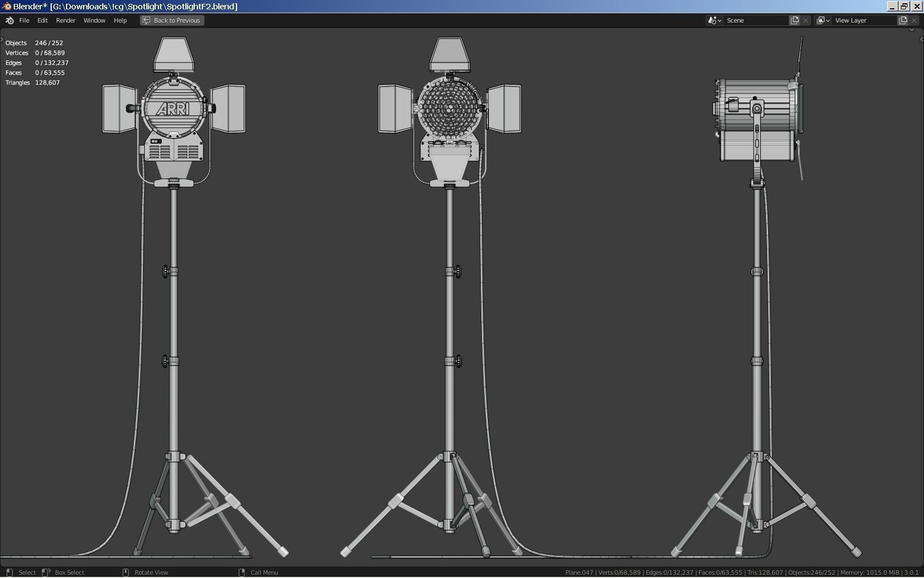Open the File menu

[24, 20]
